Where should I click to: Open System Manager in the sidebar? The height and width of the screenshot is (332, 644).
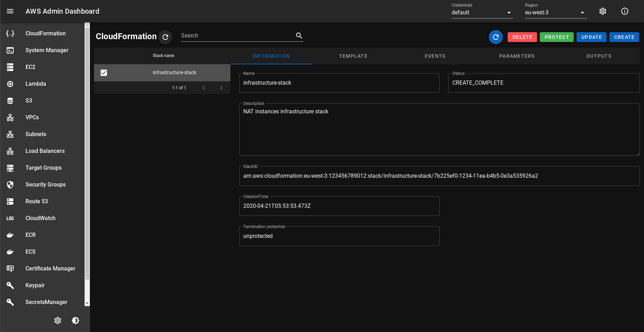click(x=42, y=50)
